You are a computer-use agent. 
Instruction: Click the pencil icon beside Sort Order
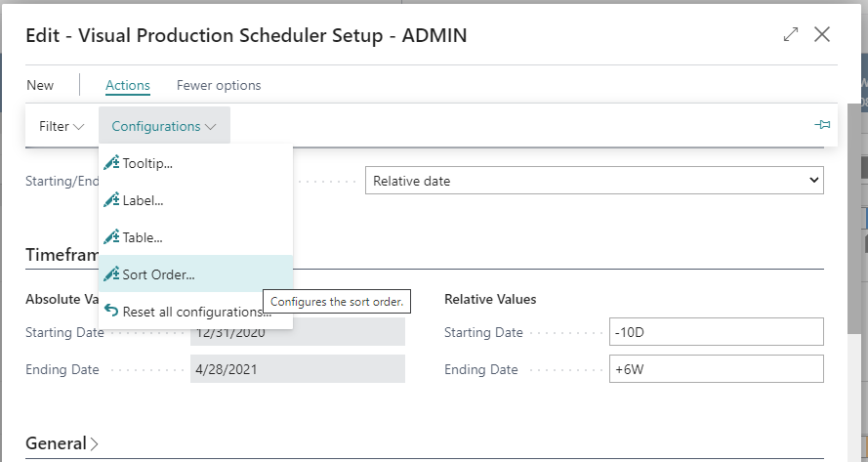point(112,274)
